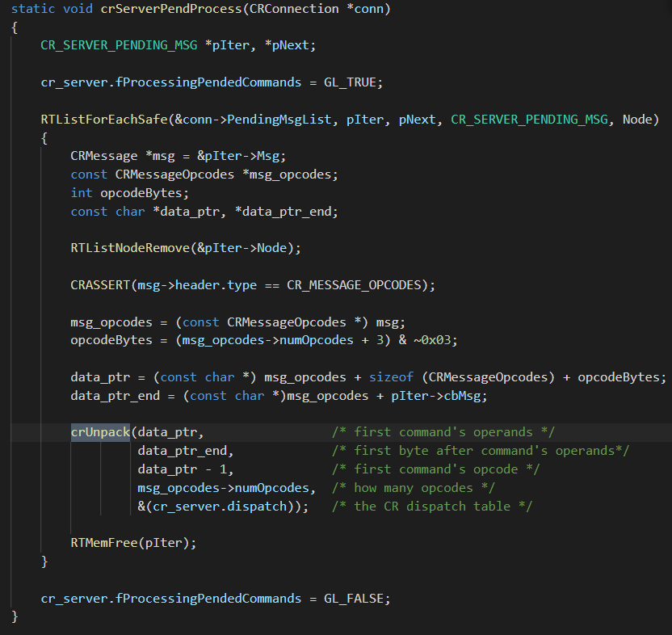This screenshot has width=672, height=635.
Task: Click 'data_ptr - 1,' argument
Action: click(186, 469)
